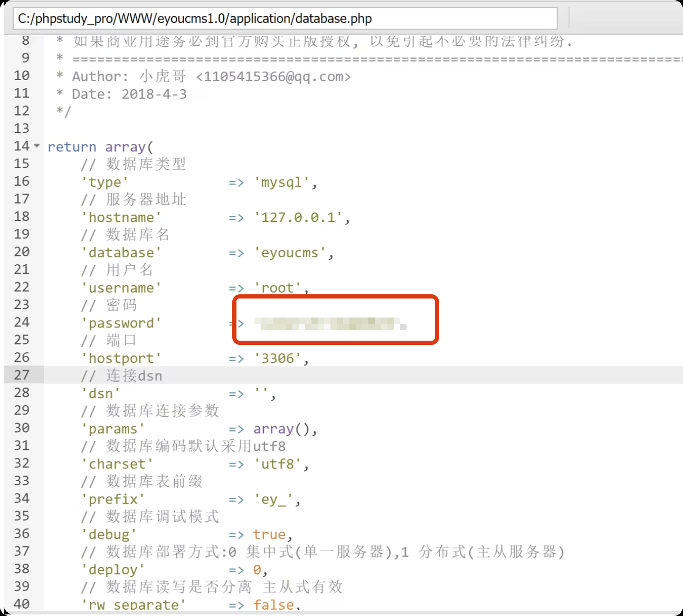Click the '3306' hostport value

click(x=278, y=359)
